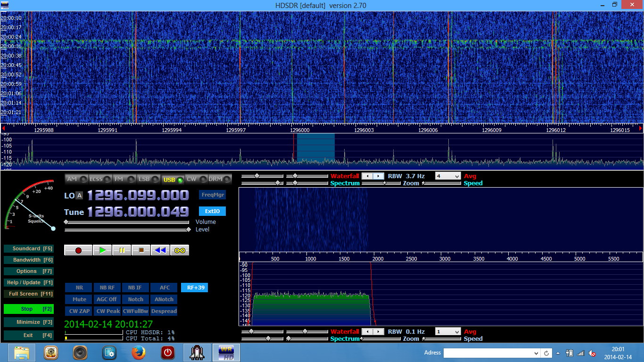Toggle NB RF noise blanker
The height and width of the screenshot is (362, 644).
coord(107,288)
